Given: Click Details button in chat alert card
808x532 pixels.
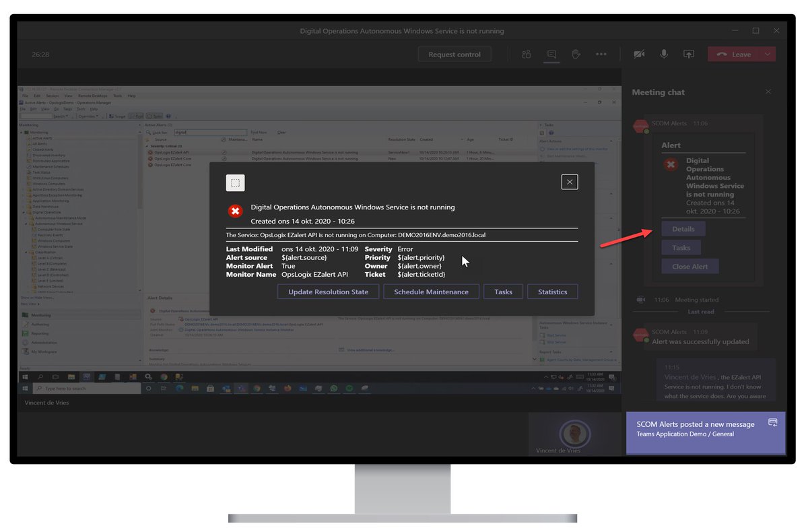Looking at the screenshot, I should pyautogui.click(x=683, y=229).
